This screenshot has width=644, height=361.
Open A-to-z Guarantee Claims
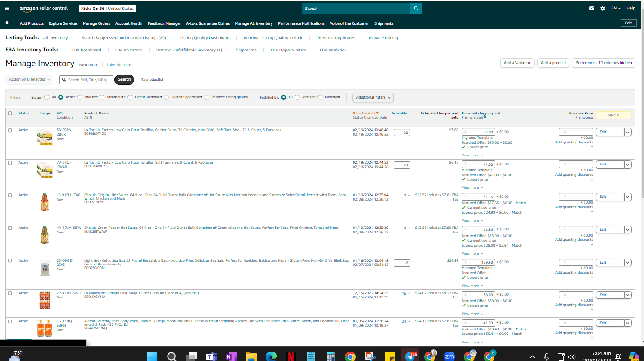click(208, 23)
